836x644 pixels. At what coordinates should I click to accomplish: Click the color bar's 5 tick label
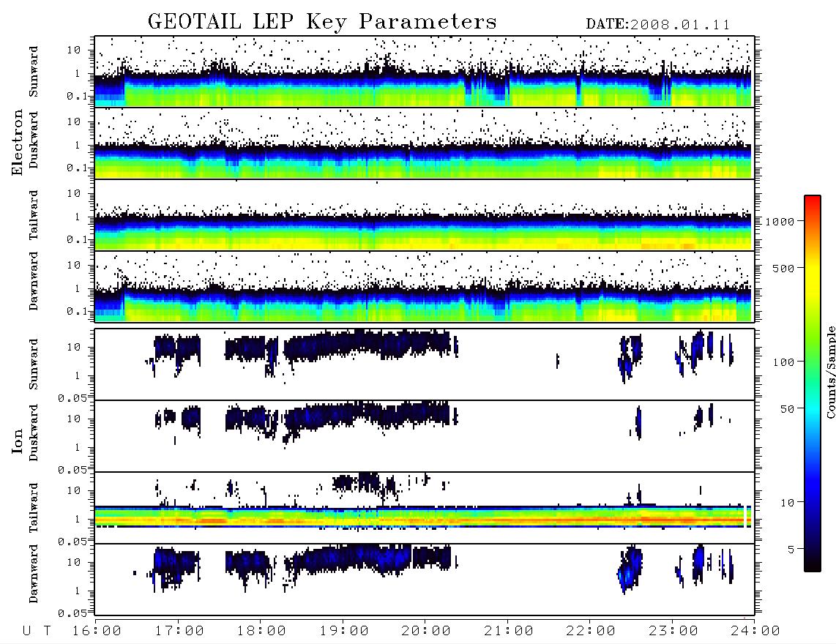[791, 550]
